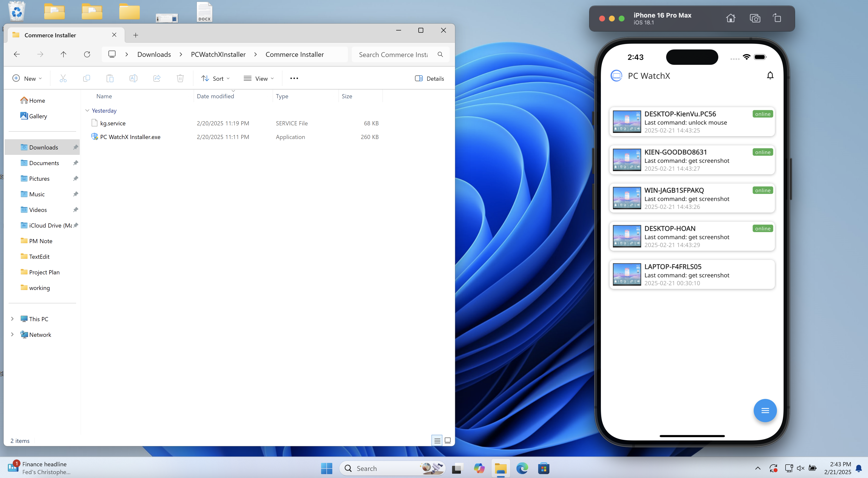Navigate to Downloads breadcrumb
Screen dimensions: 868x478
154,54
